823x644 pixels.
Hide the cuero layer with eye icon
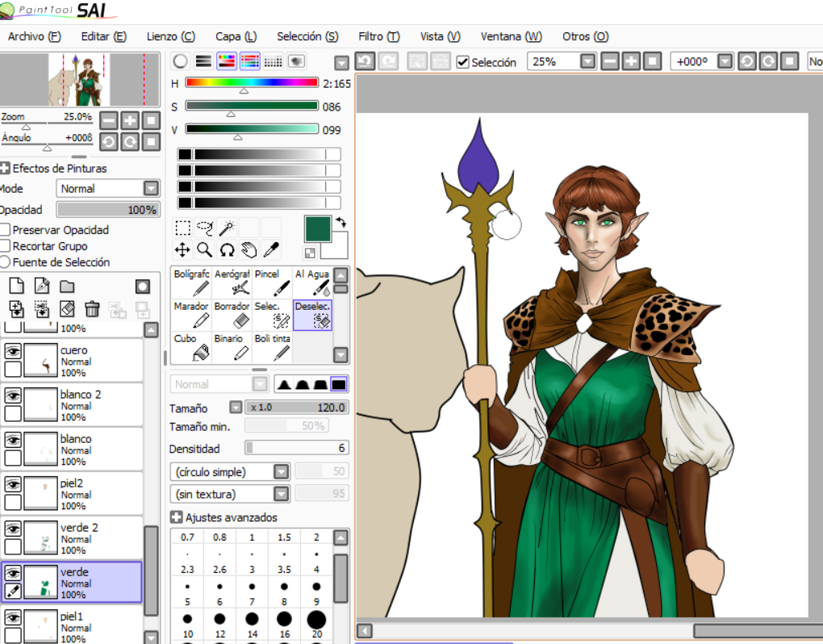[12, 351]
